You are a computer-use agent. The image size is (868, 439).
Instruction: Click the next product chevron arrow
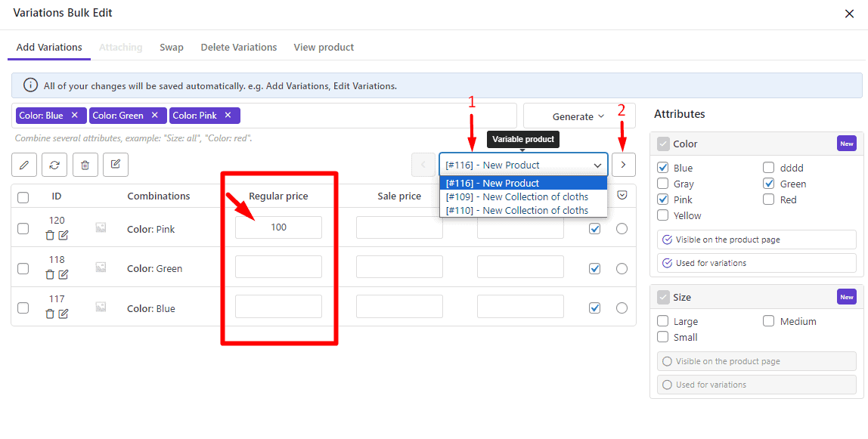click(623, 165)
